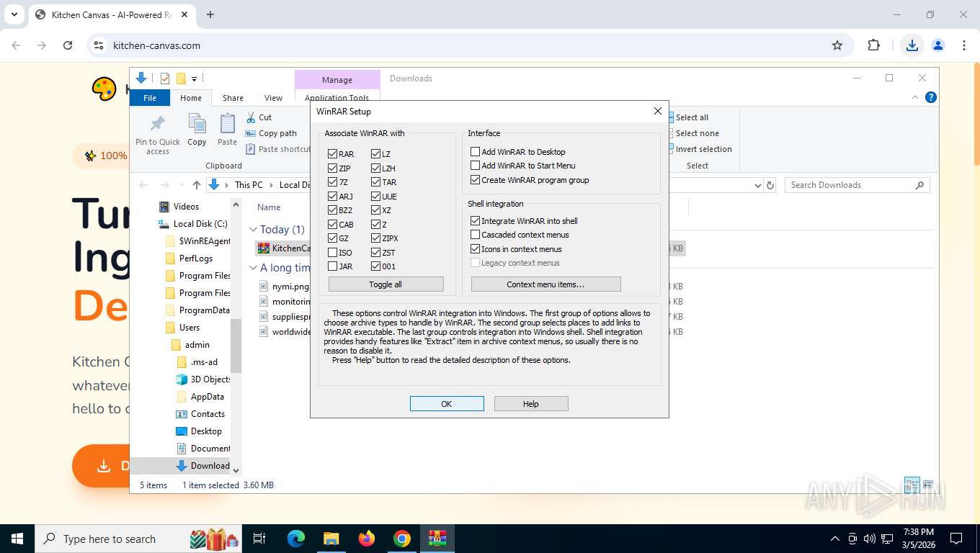Switch to large thumbnails view icon
Screen dimensions: 980x553
pyautogui.click(x=928, y=485)
